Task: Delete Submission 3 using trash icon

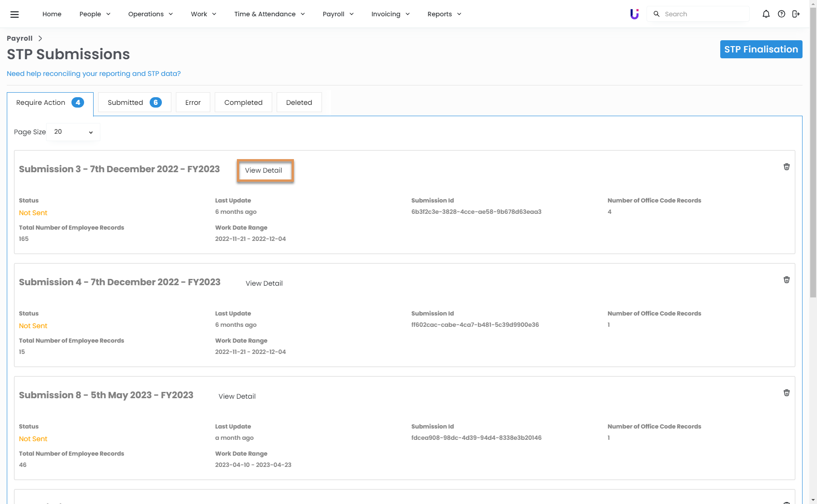Action: [x=787, y=167]
